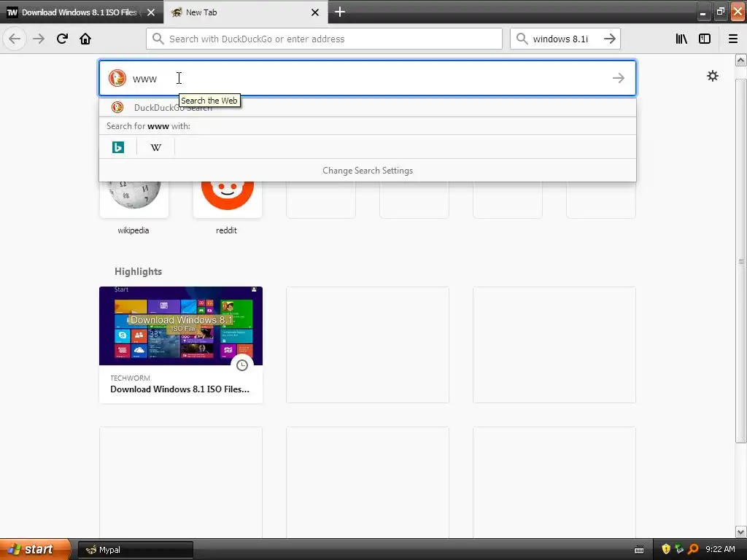The width and height of the screenshot is (747, 560).
Task: Toggle the sidebar panel icon
Action: [705, 39]
